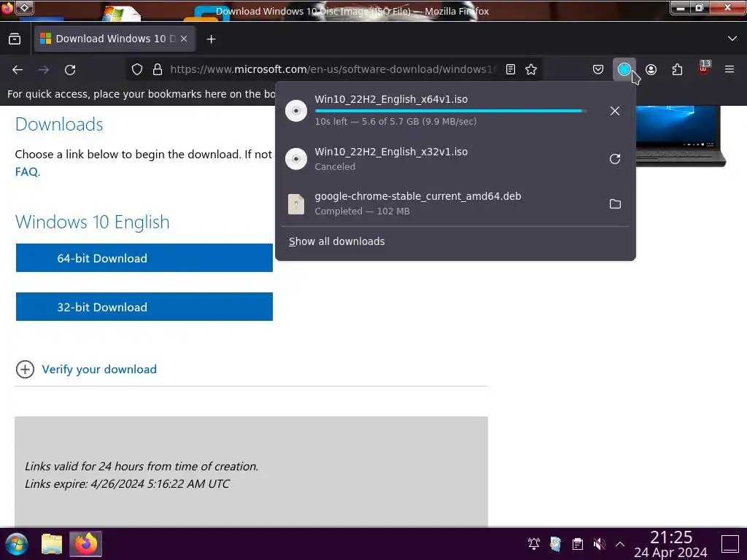
Task: Click the show desktop button
Action: [x=729, y=544]
